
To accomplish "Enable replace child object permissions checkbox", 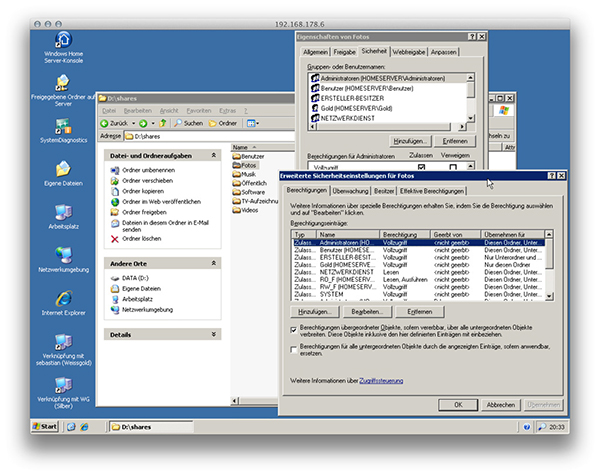I will tap(292, 348).
